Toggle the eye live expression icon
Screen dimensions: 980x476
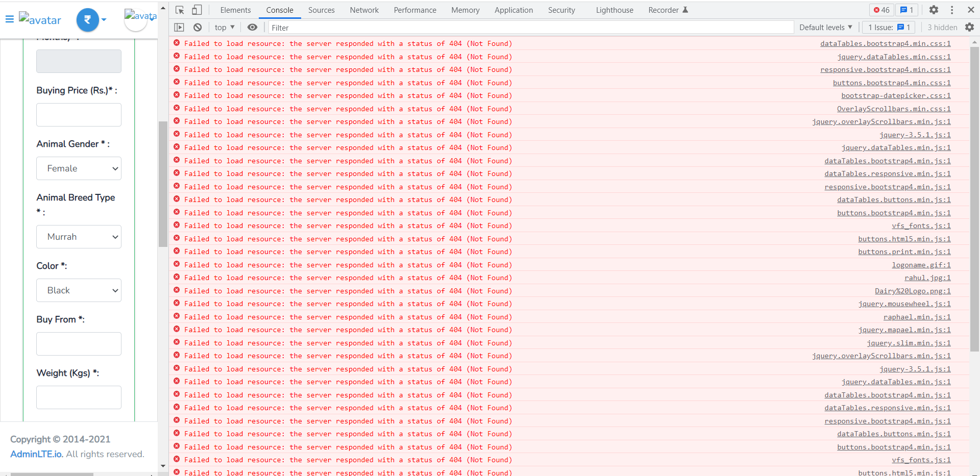pyautogui.click(x=252, y=28)
